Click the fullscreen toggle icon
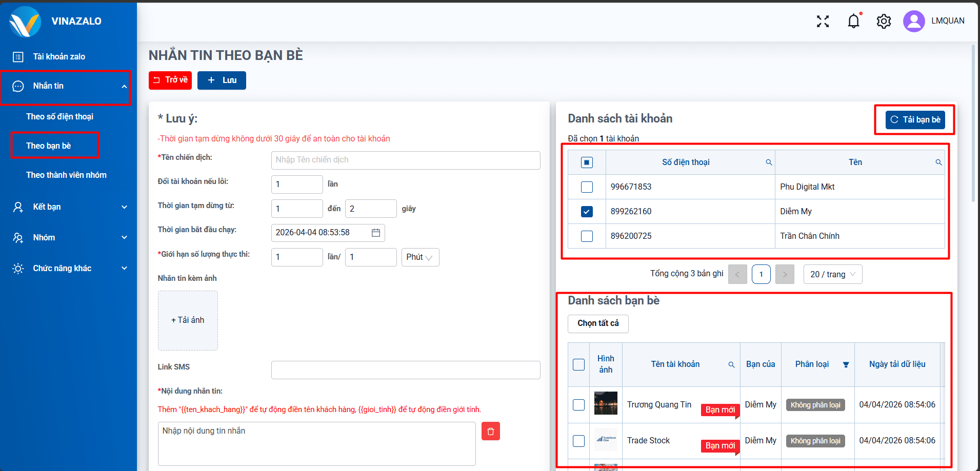The width and height of the screenshot is (980, 471). 823,21
